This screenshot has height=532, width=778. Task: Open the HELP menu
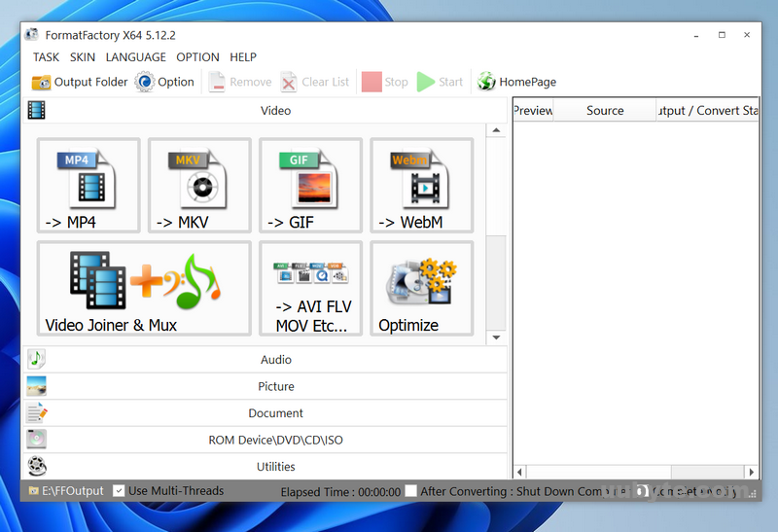(x=243, y=57)
